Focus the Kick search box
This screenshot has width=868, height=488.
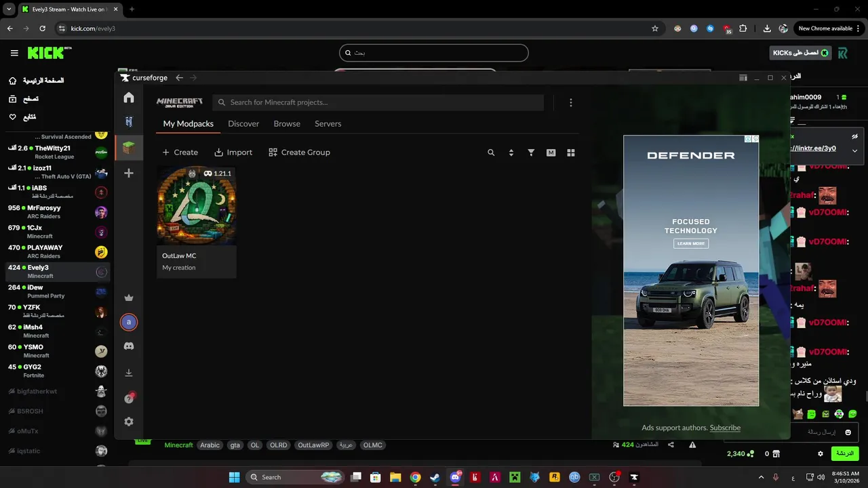434,53
